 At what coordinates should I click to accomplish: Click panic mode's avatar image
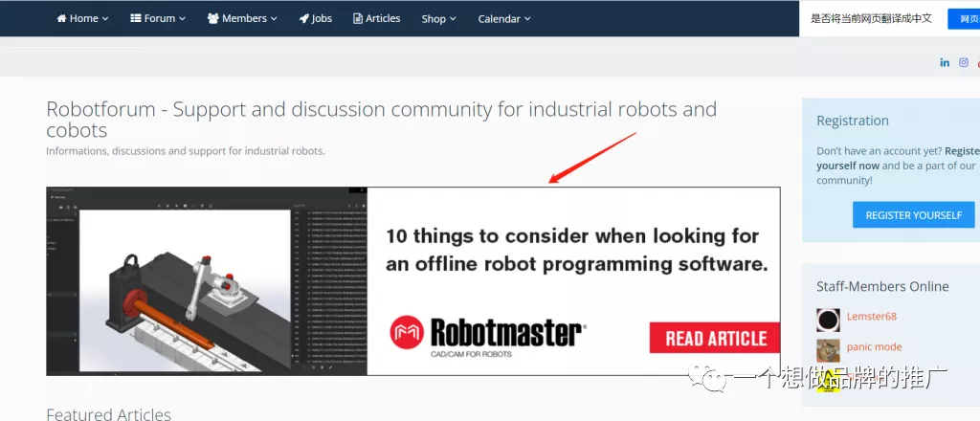coord(828,350)
